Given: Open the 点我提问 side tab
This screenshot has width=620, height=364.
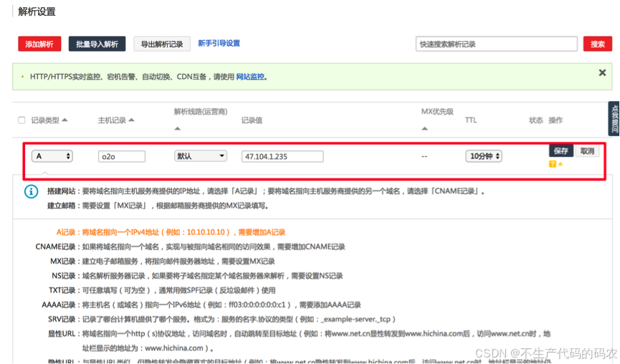Looking at the screenshot, I should click(x=614, y=119).
